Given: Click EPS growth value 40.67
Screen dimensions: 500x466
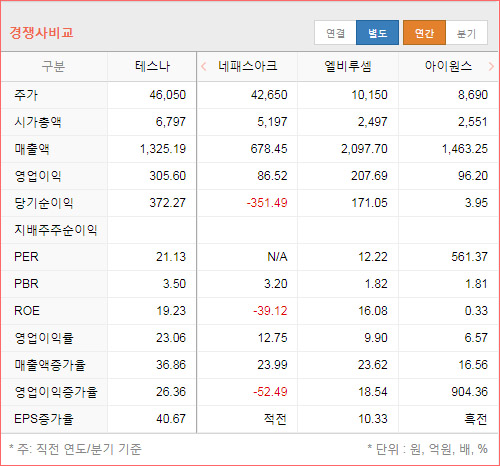Looking at the screenshot, I should point(171,419).
